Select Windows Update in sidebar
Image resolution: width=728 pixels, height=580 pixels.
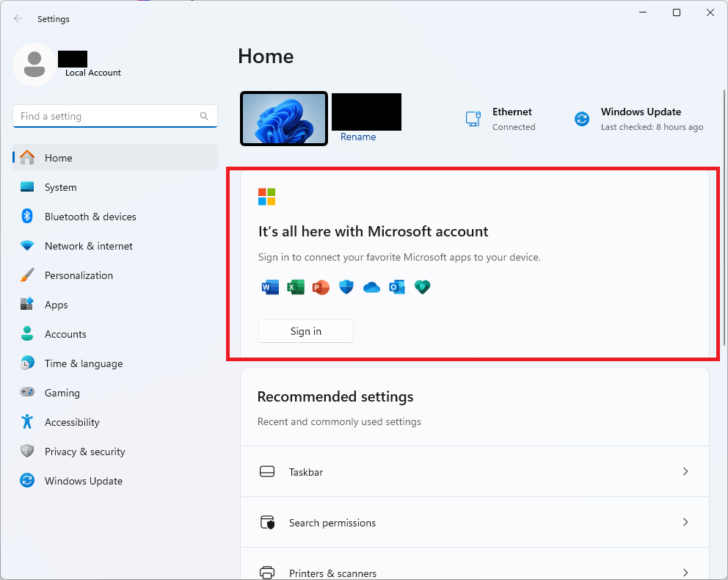pyautogui.click(x=115, y=481)
